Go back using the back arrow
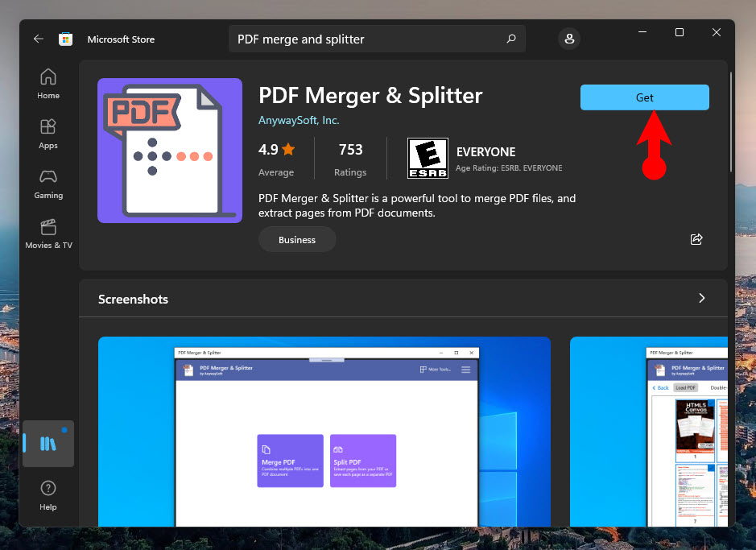Viewport: 756px width, 550px height. click(x=39, y=39)
